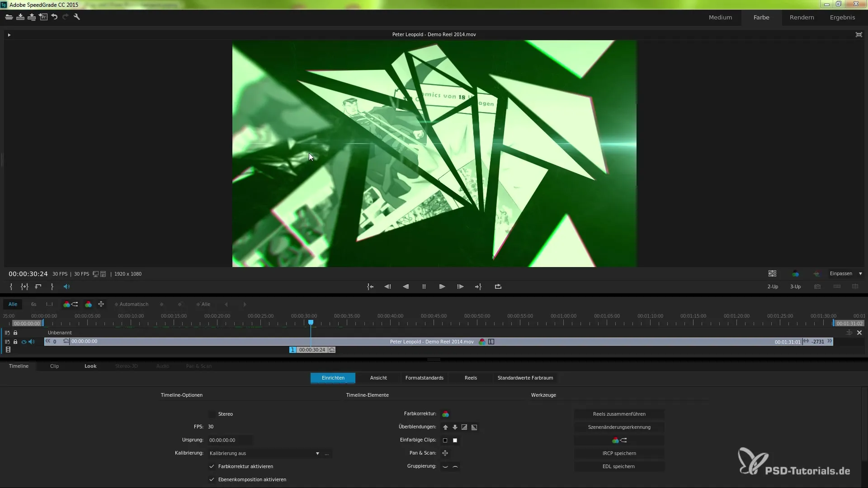Viewport: 868px width, 488px height.
Task: Undo last action with the undo arrow
Action: [54, 17]
